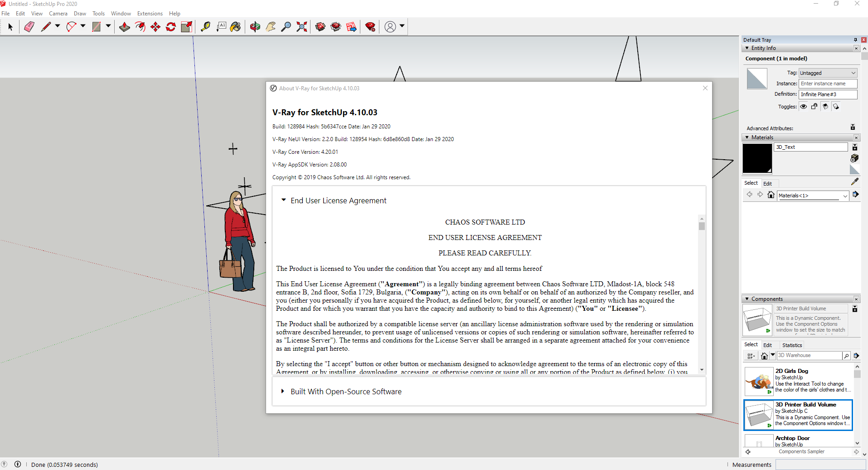The image size is (868, 470).
Task: Expand Built With Open-Source Software section
Action: tap(283, 391)
